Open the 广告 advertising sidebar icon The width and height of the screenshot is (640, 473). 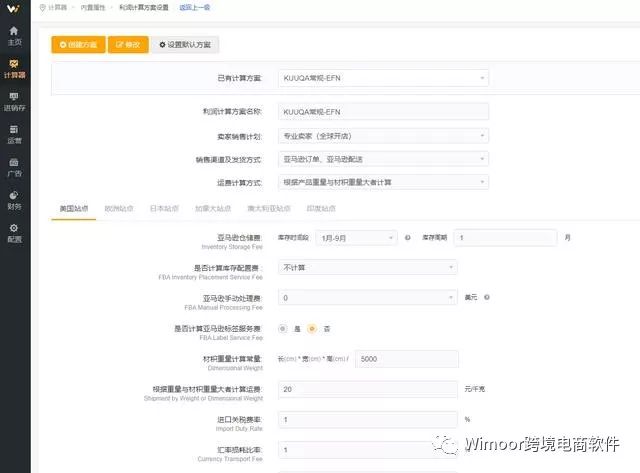(x=14, y=167)
